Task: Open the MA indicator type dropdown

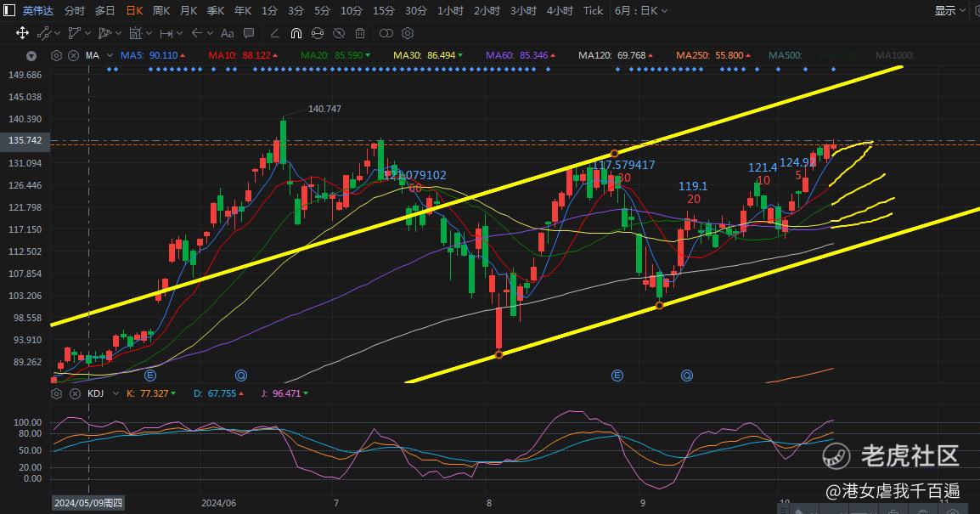Action: click(110, 56)
